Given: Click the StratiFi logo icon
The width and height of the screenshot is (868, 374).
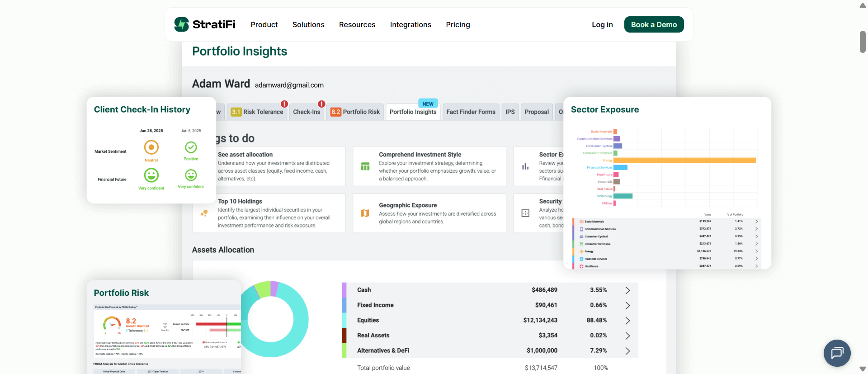Looking at the screenshot, I should [182, 24].
